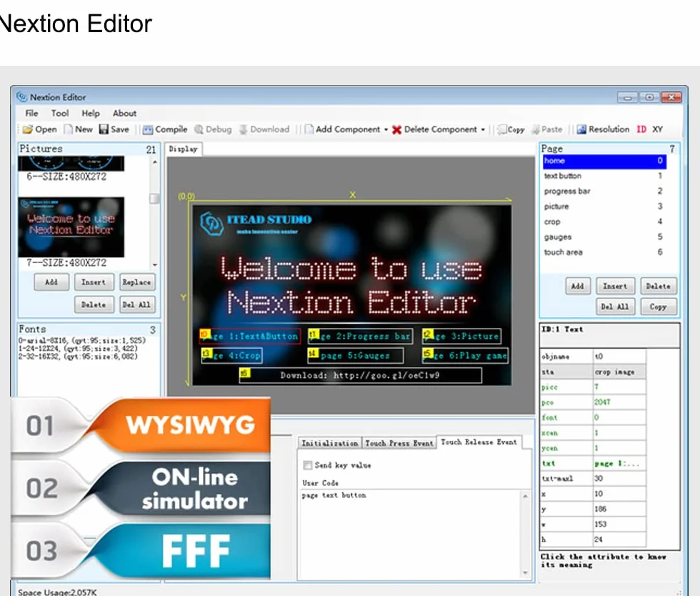Click the pco color value 2047
Screen dimensions: 700x596
[619, 402]
